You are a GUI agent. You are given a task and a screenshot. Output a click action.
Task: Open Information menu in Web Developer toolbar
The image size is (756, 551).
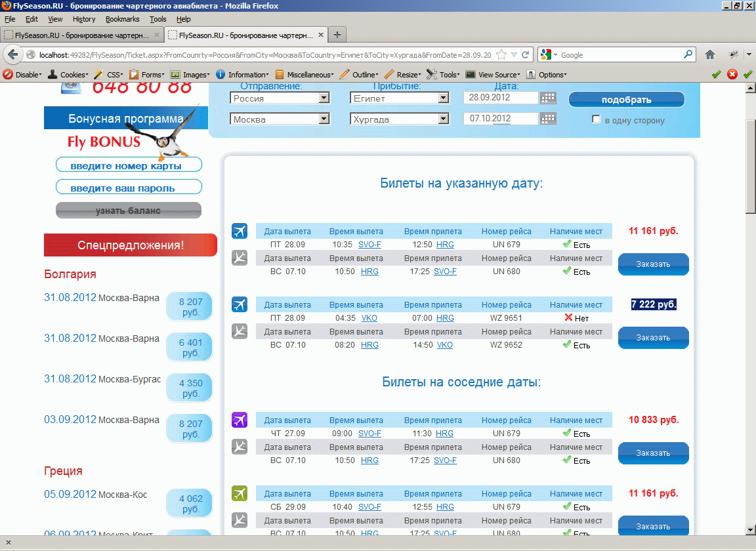242,75
